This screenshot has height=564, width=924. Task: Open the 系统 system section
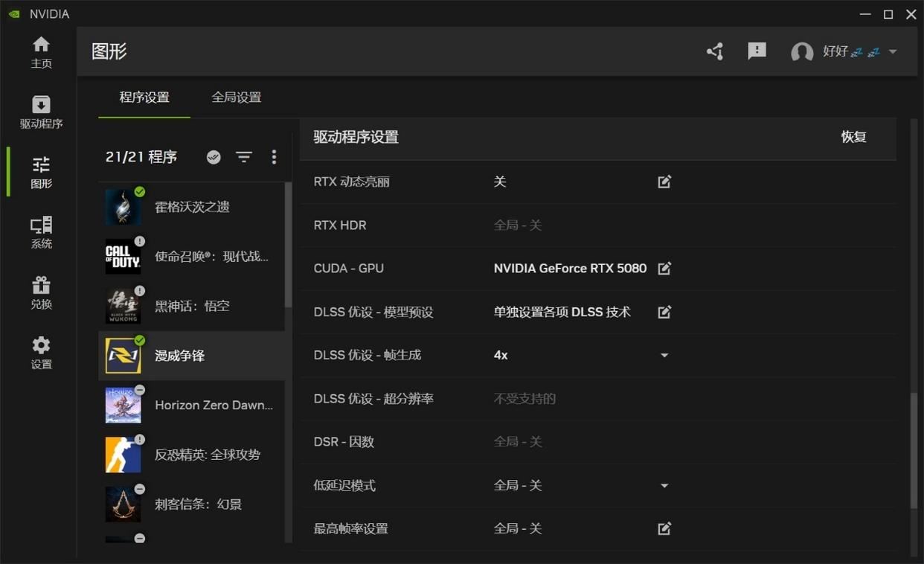point(41,233)
